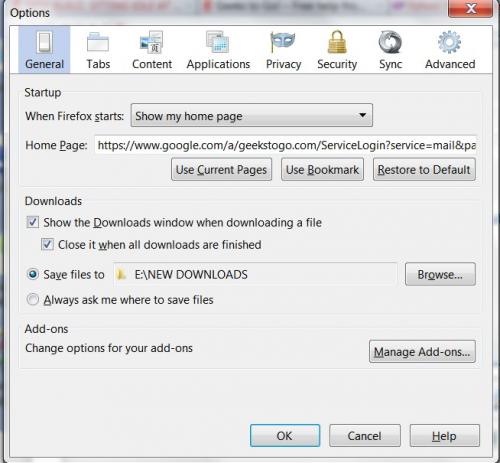Open the Privacy mask icon
The height and width of the screenshot is (463, 500).
283,42
